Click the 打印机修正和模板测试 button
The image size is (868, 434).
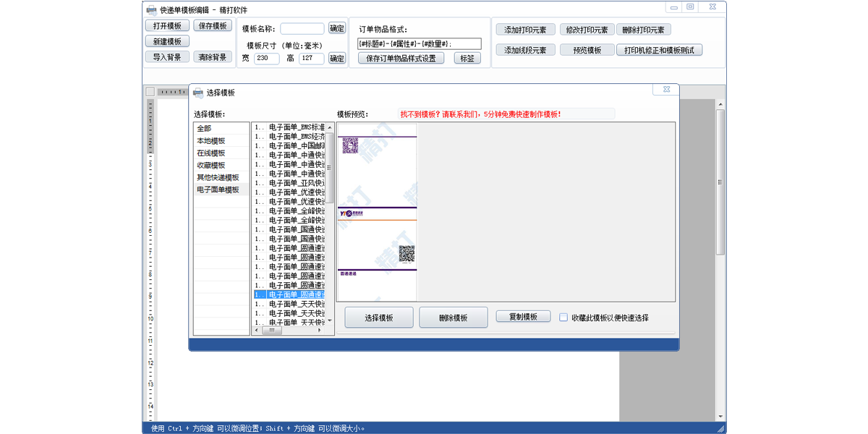tap(660, 50)
